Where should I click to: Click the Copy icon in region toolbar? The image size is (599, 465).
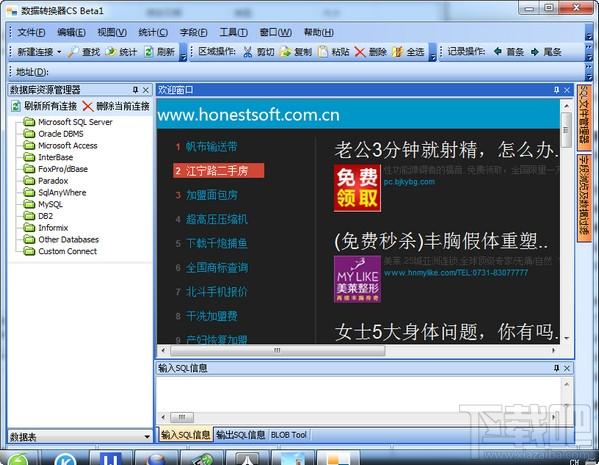[x=285, y=52]
